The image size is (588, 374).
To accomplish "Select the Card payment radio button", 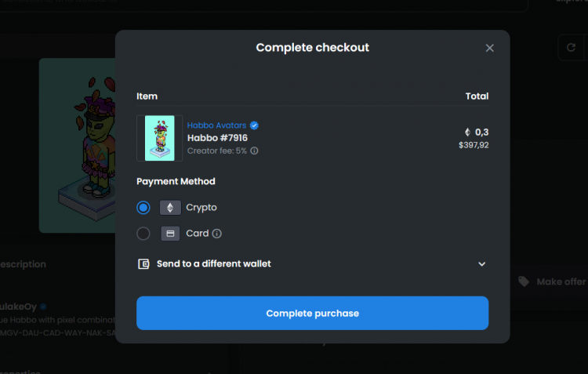I will tap(143, 234).
